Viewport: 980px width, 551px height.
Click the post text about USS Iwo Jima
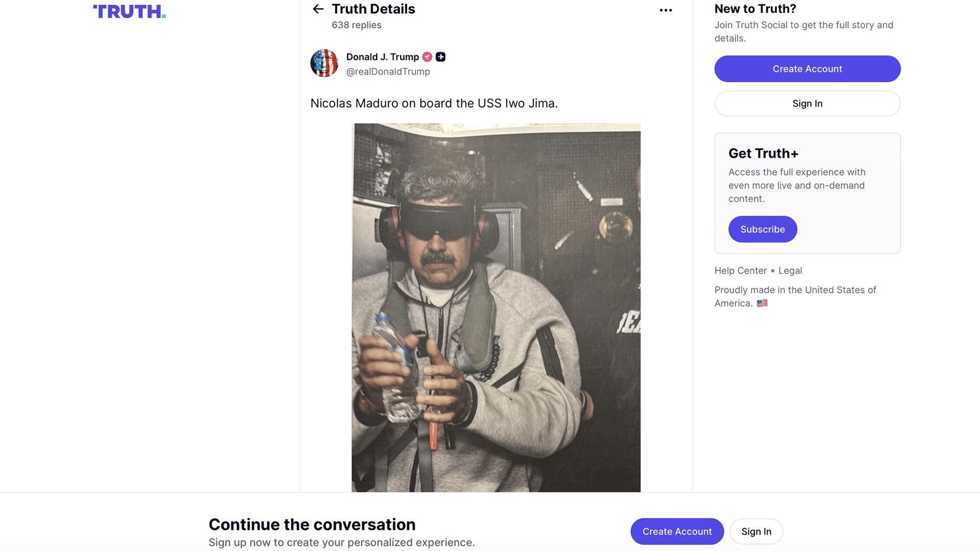pyautogui.click(x=434, y=104)
